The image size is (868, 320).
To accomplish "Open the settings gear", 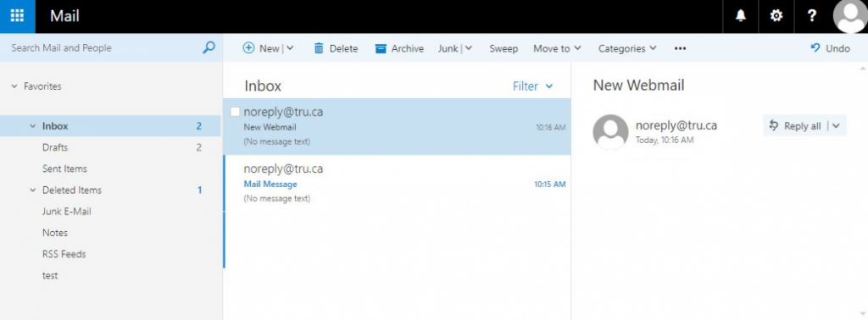I will pyautogui.click(x=776, y=16).
